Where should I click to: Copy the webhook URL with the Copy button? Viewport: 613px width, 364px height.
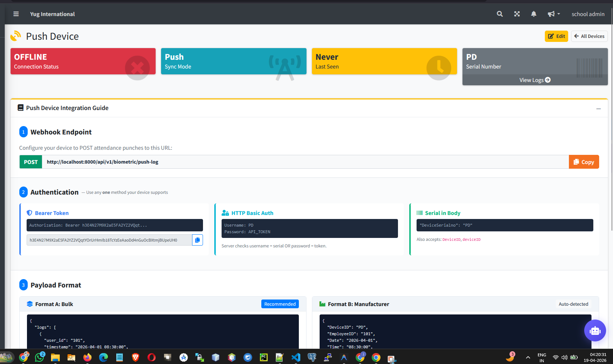pos(584,162)
